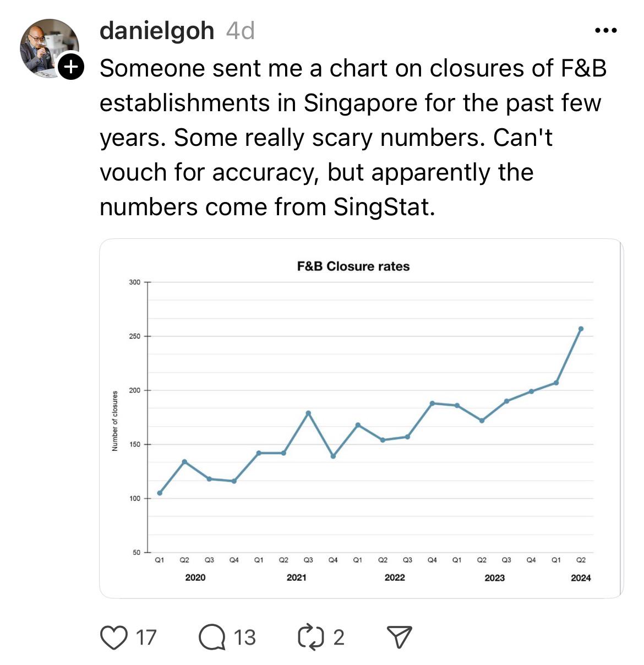Click the chart title F&B Closure rates
This screenshot has width=644, height=665.
pyautogui.click(x=353, y=266)
